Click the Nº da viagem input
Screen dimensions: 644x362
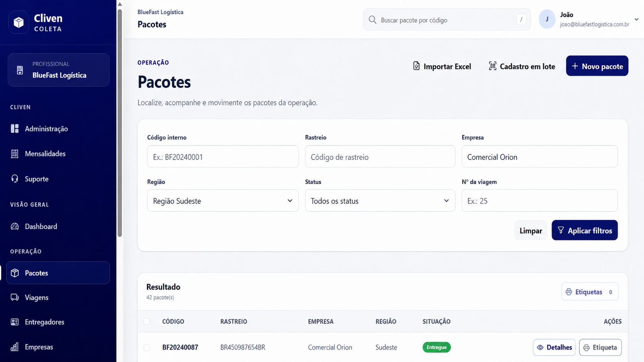pyautogui.click(x=540, y=200)
